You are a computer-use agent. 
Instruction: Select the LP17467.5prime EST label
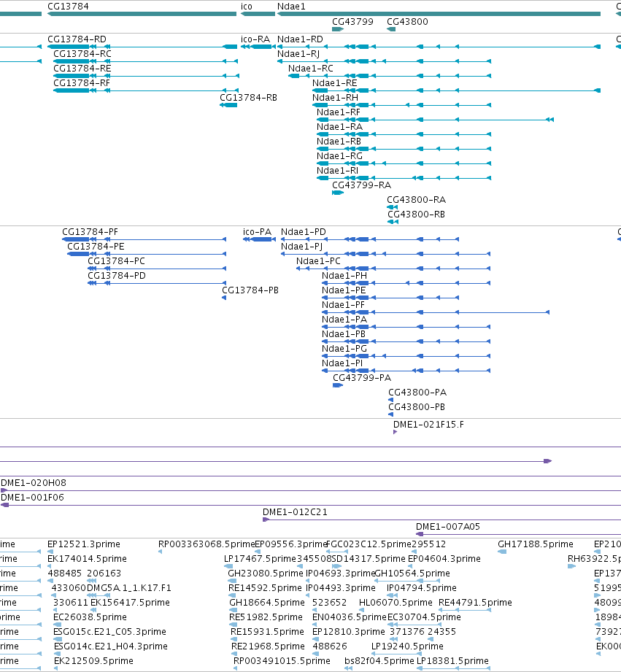(260, 558)
